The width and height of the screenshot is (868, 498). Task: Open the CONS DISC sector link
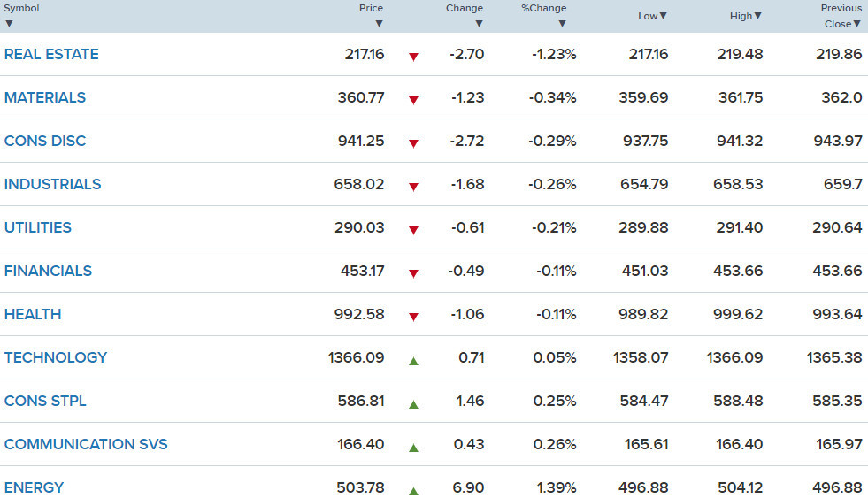45,141
